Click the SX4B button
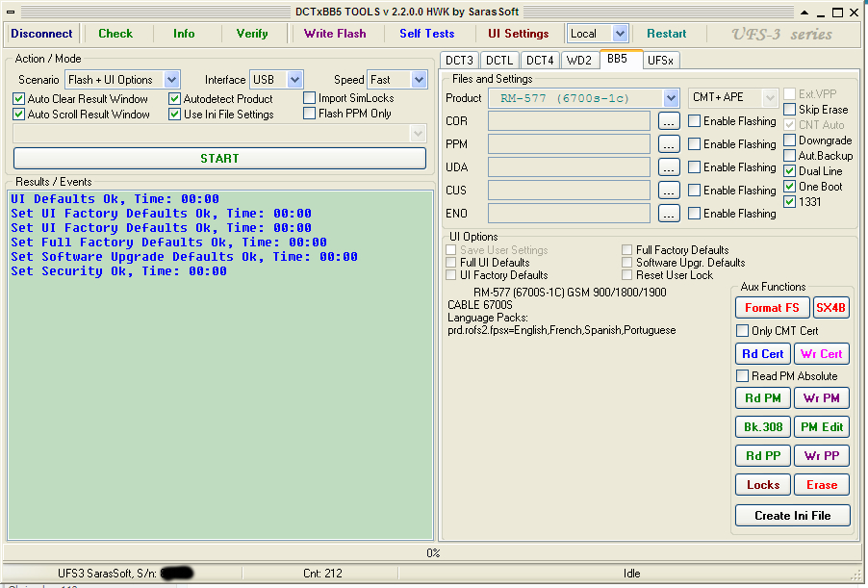Viewport: 868px width, 588px height. coord(830,308)
